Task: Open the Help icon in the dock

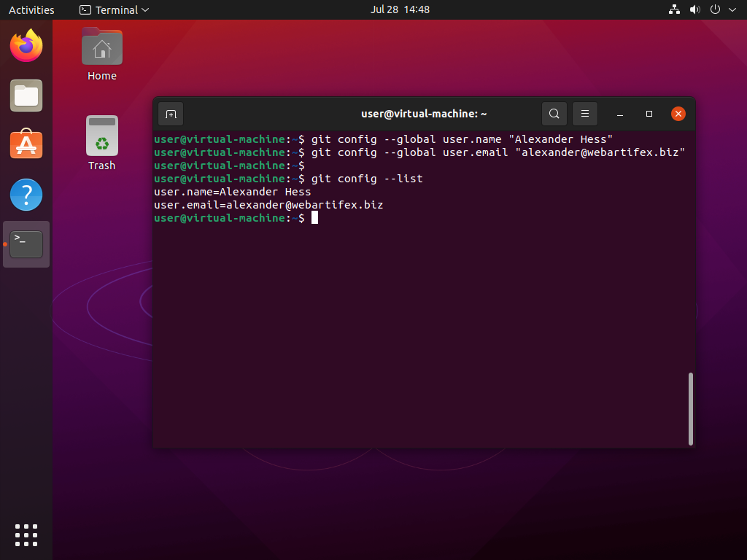Action: point(26,195)
